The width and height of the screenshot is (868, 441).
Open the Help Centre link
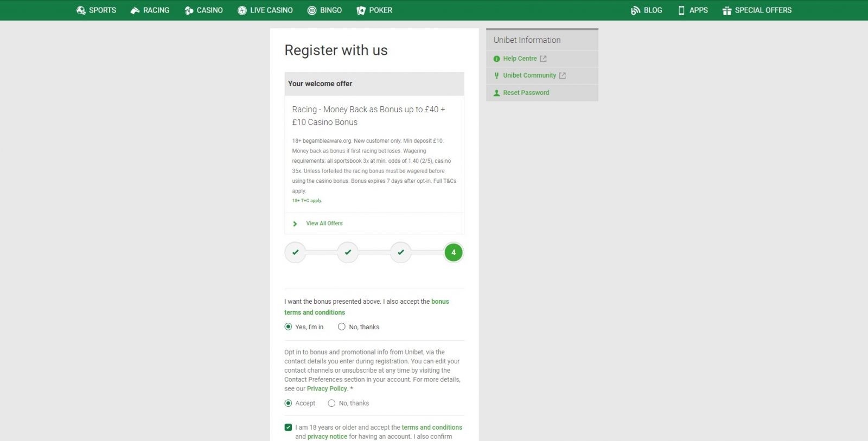[x=520, y=59]
